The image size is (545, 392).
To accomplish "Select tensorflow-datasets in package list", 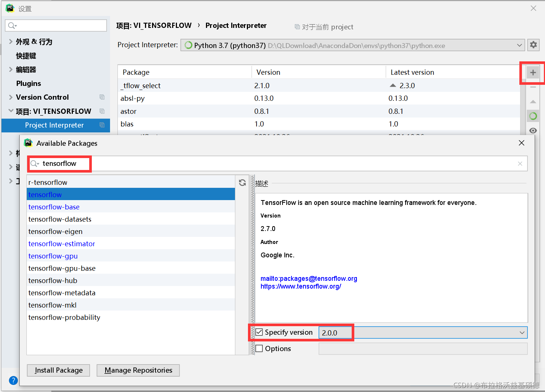I will (x=131, y=219).
